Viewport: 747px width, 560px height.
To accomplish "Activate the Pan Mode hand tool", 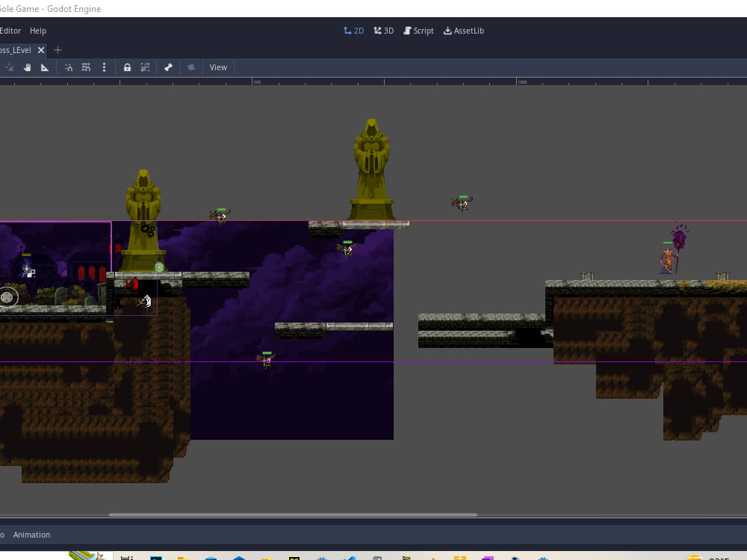I will coord(28,67).
